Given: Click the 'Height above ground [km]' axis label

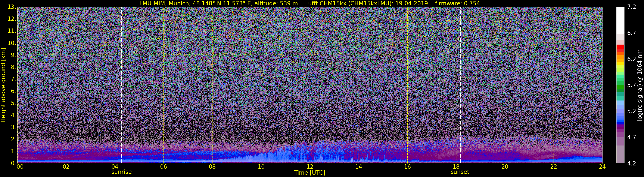Looking at the screenshot, I should coord(3,85).
